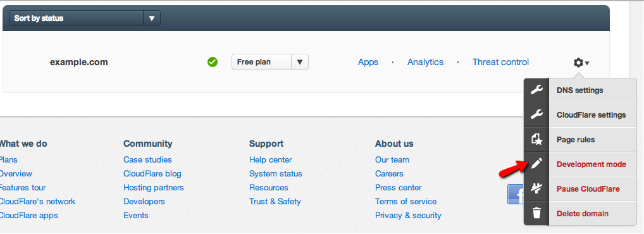Click the What we do footer heading
This screenshot has height=234, width=644.
pos(23,144)
